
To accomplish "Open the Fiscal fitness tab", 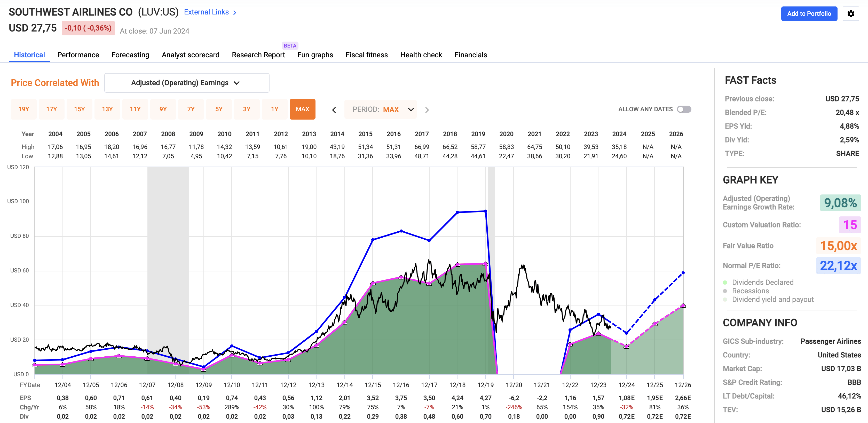I will (x=366, y=55).
